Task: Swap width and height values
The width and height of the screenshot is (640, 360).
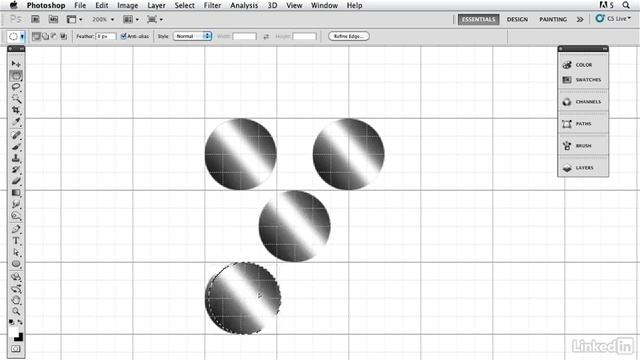Action: tap(266, 36)
